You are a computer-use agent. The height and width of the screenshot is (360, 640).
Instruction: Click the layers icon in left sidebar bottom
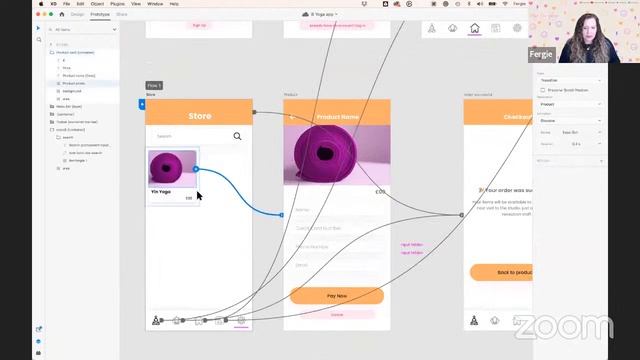[38, 341]
